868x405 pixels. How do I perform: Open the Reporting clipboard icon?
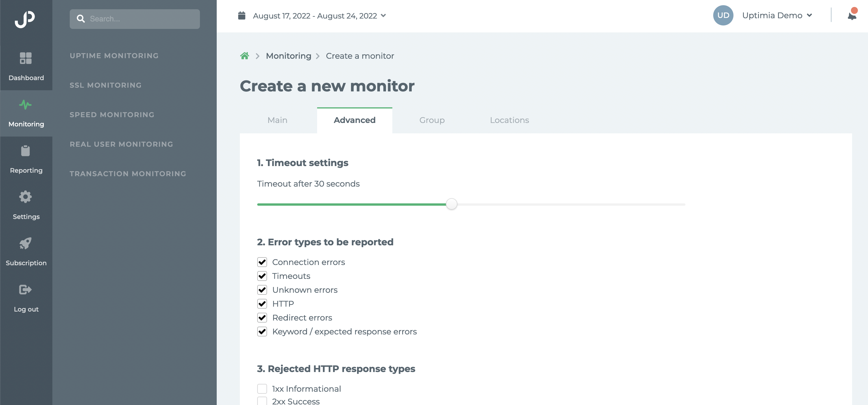[x=26, y=151]
